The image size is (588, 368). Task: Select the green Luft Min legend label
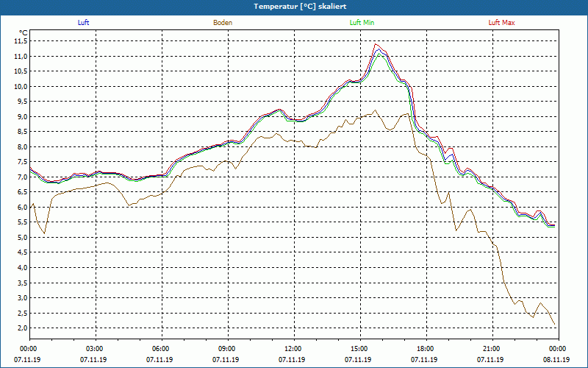[x=362, y=23]
